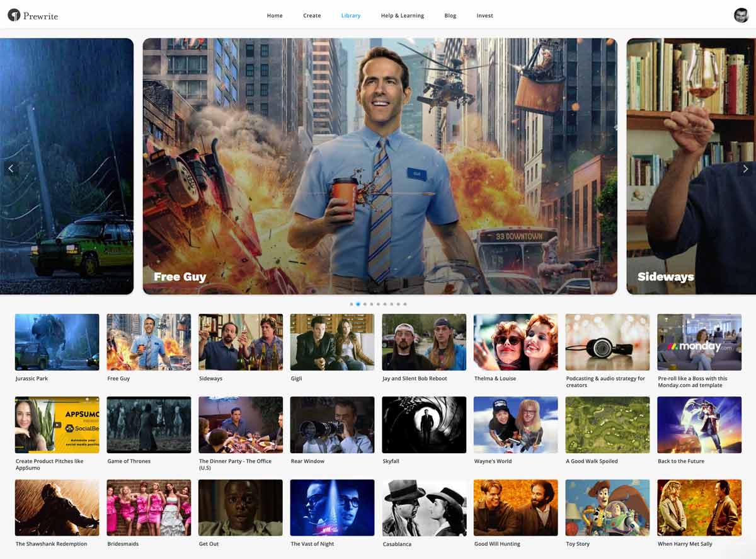Open the Jurassic Park thumbnail image
Viewport: 756px width, 559px height.
57,342
